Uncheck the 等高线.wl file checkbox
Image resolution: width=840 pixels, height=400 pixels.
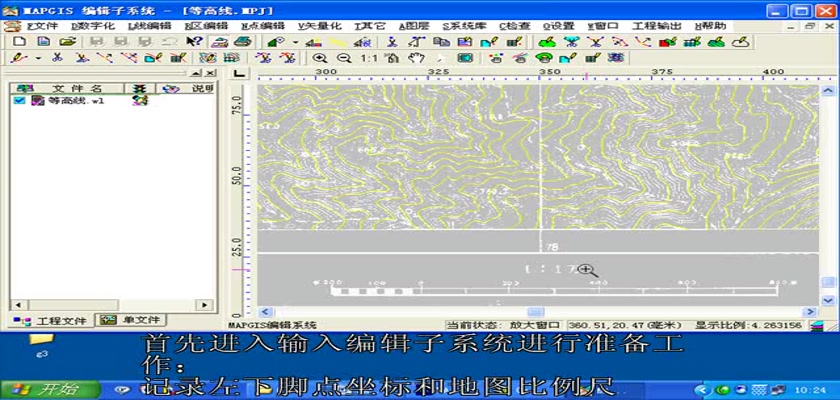pos(19,100)
